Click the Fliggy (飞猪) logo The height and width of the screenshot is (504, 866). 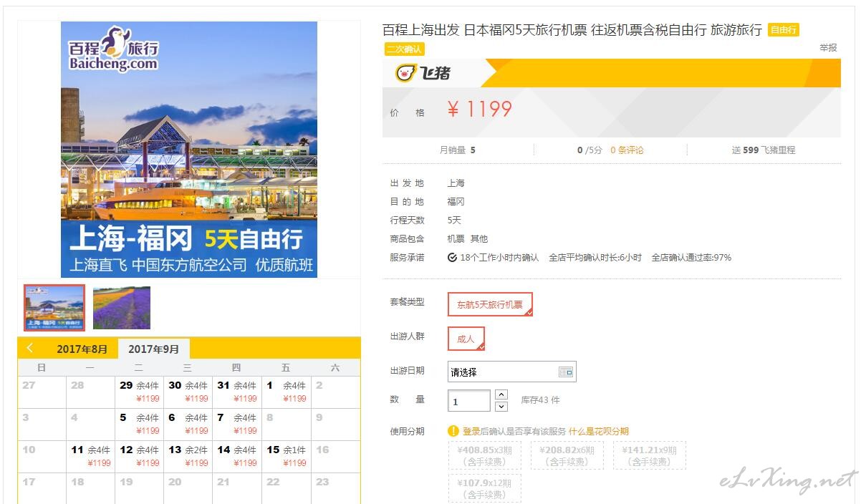coord(423,72)
